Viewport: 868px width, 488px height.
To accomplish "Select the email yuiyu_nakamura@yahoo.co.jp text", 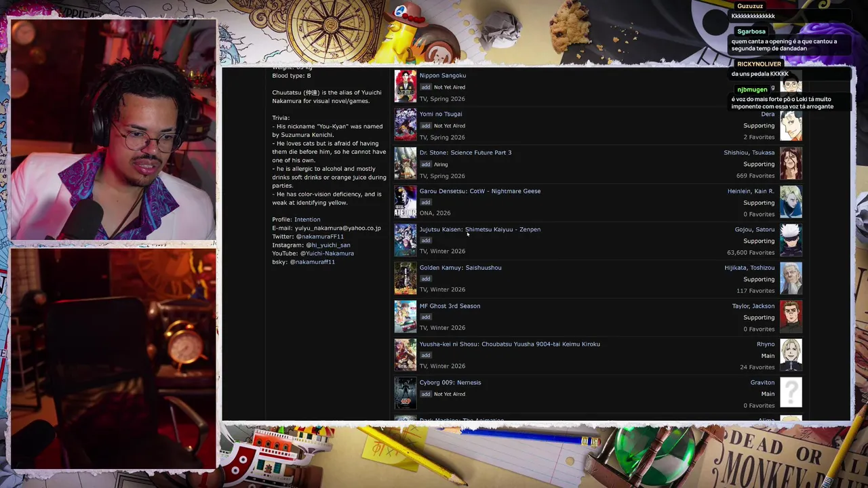I will coord(338,228).
